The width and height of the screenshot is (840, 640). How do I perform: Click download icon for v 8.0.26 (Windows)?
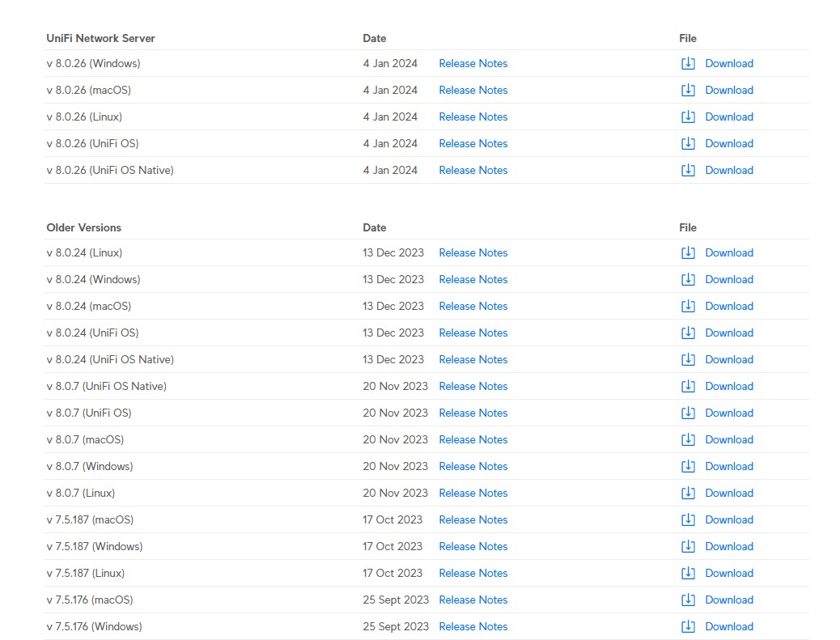(688, 63)
